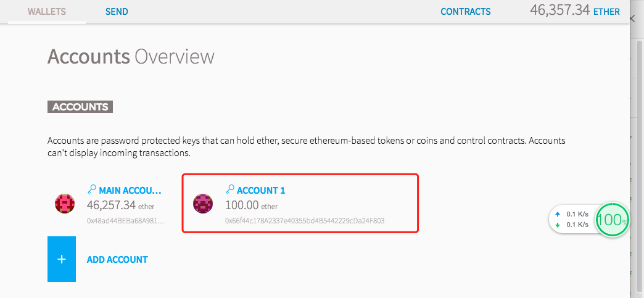Open the WALLETS tab
The width and height of the screenshot is (644, 298).
(x=46, y=12)
